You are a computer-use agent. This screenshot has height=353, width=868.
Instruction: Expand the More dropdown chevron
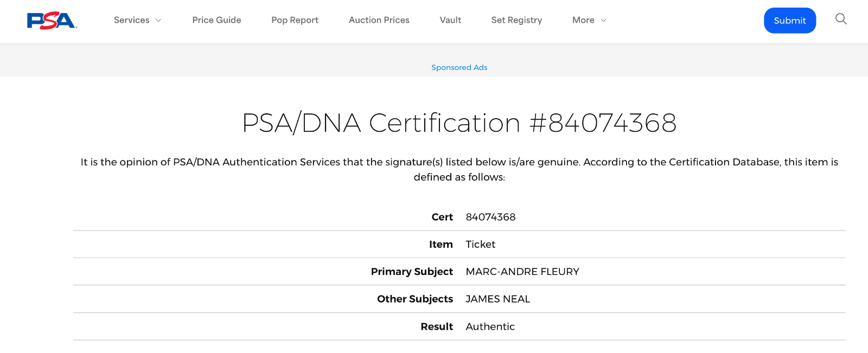[603, 21]
